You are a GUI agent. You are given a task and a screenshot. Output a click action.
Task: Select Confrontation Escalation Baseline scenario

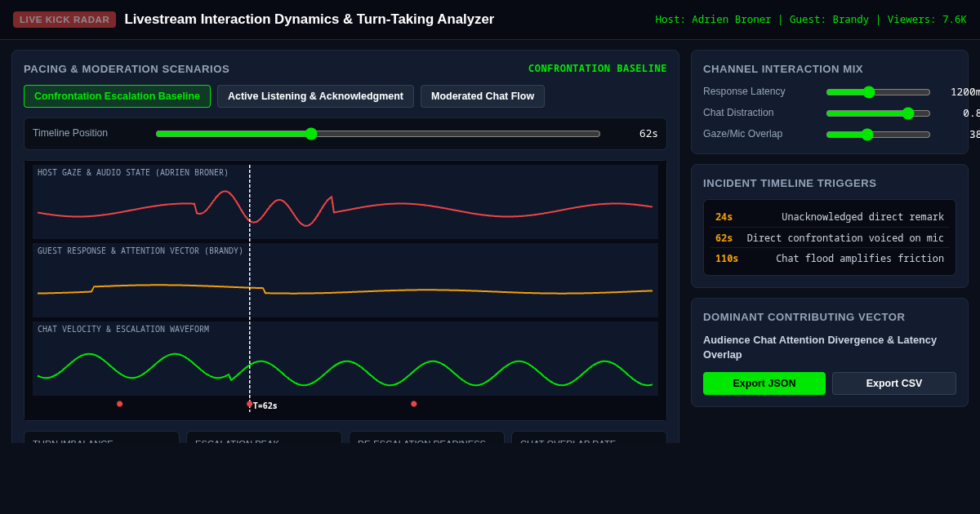[117, 96]
